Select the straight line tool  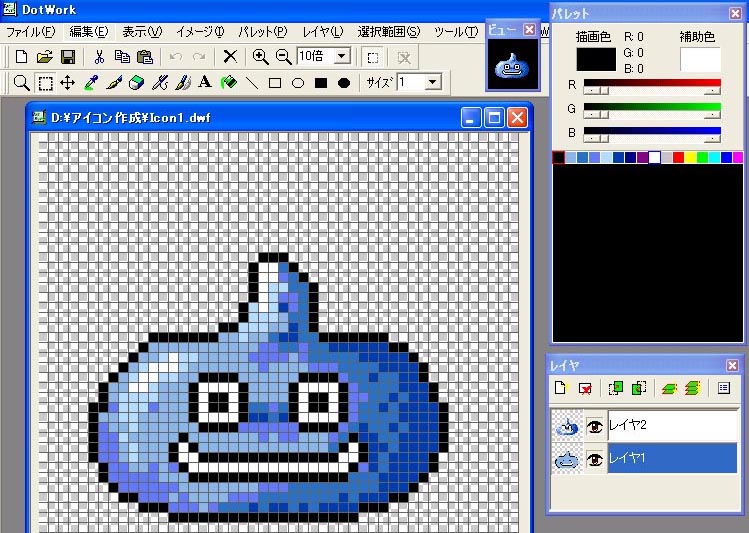tap(252, 83)
